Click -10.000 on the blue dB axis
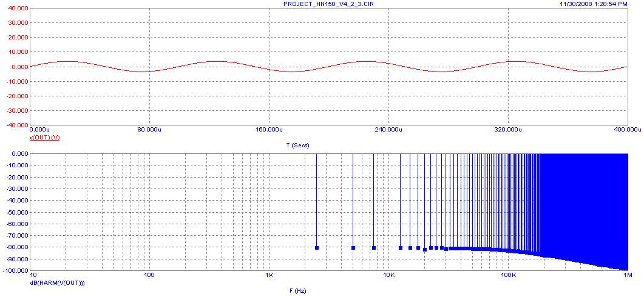The height and width of the screenshot is (297, 644). tap(17, 165)
